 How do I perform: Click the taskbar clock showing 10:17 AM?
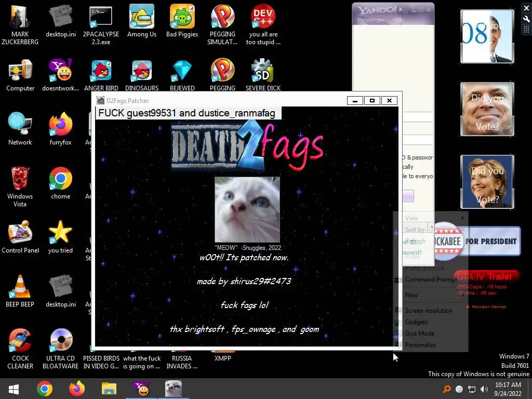[508, 389]
